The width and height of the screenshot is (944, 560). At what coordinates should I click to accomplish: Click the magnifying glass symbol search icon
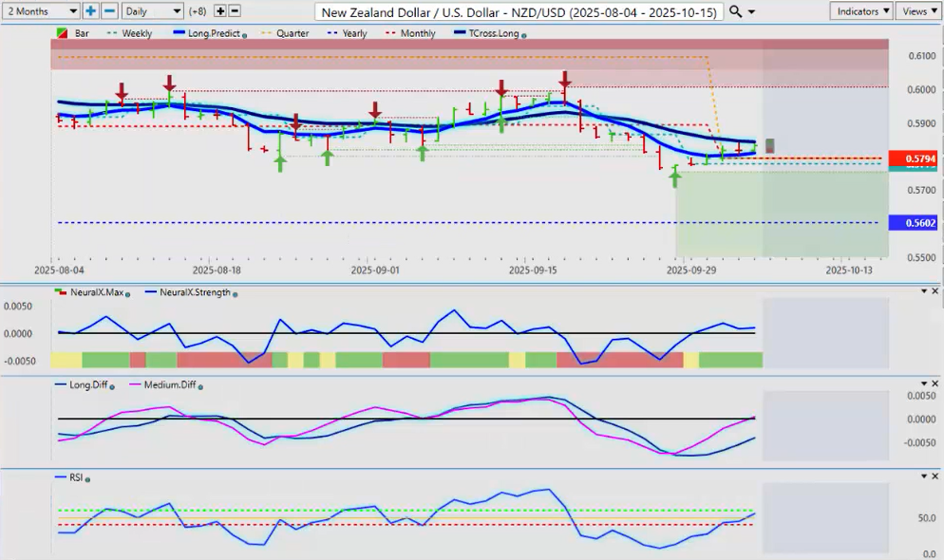[x=736, y=11]
